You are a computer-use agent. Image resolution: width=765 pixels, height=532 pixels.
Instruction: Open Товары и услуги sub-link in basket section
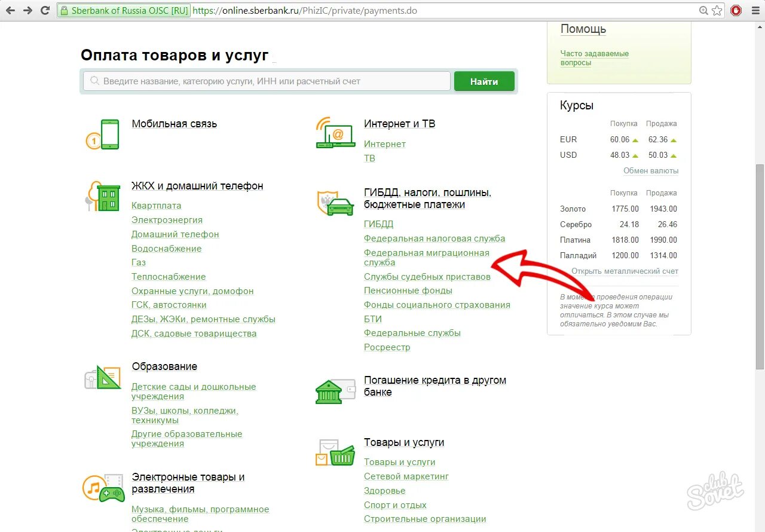(400, 462)
